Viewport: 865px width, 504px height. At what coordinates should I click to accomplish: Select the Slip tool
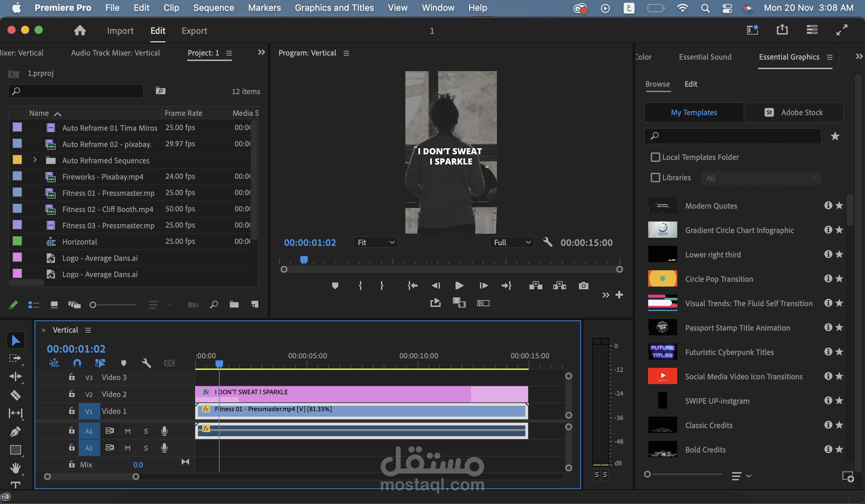pyautogui.click(x=16, y=413)
